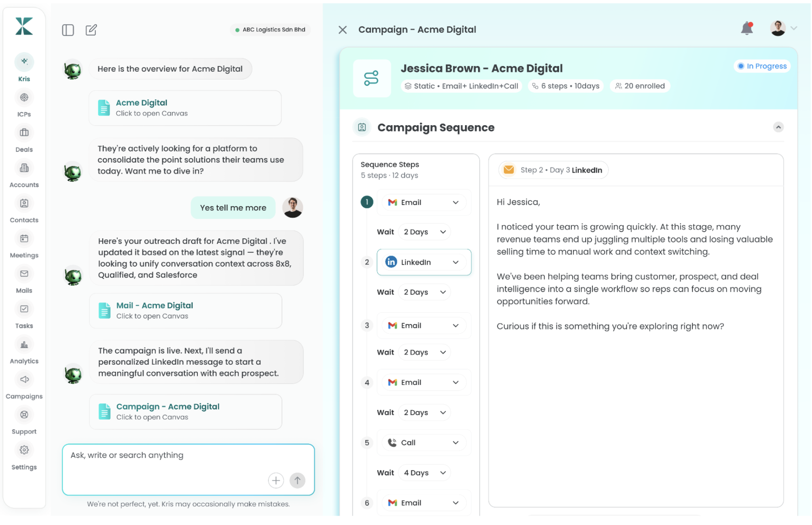Click the Step 2 Day 3 LinkedIn label
Viewport: 812px width, 525px height.
(x=553, y=170)
